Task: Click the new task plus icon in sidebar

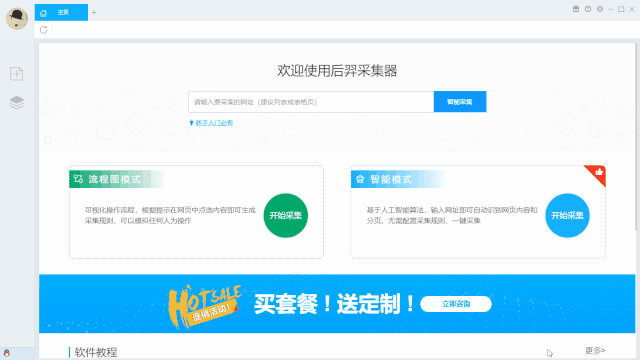Action: point(16,74)
